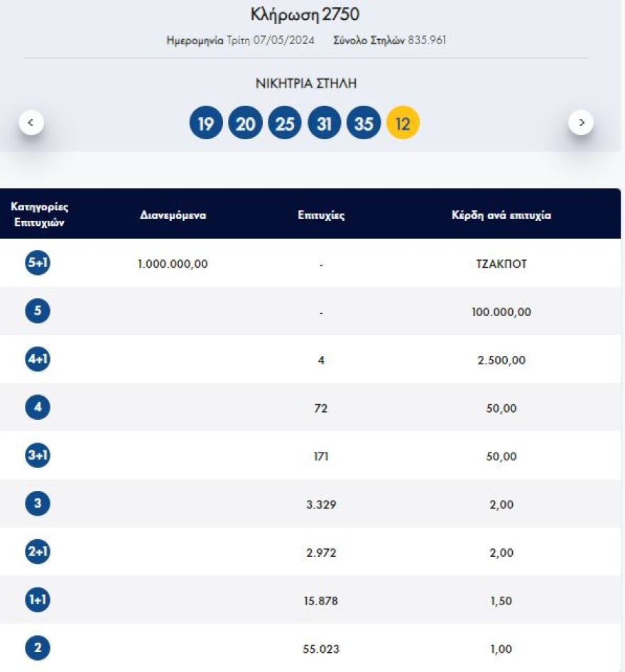The width and height of the screenshot is (625, 672).
Task: Select winning number ball 25
Action: (x=285, y=124)
